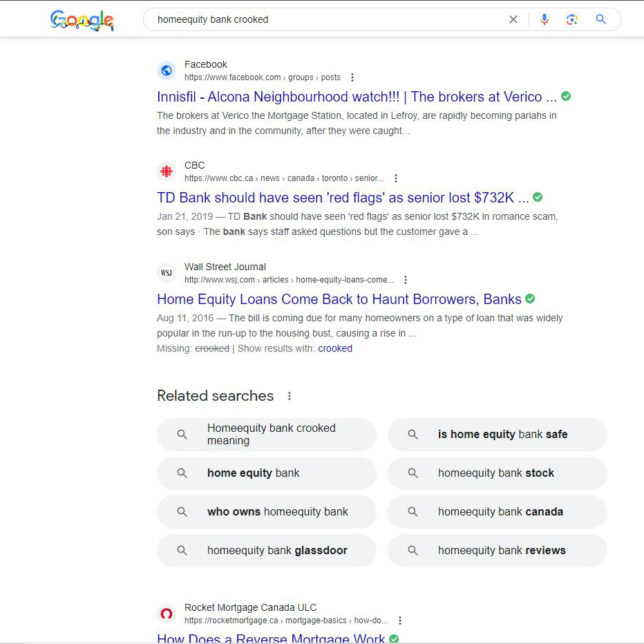Open the Innisfil - Alcona Neighbourhood watch result
The image size is (644, 644).
coord(357,97)
